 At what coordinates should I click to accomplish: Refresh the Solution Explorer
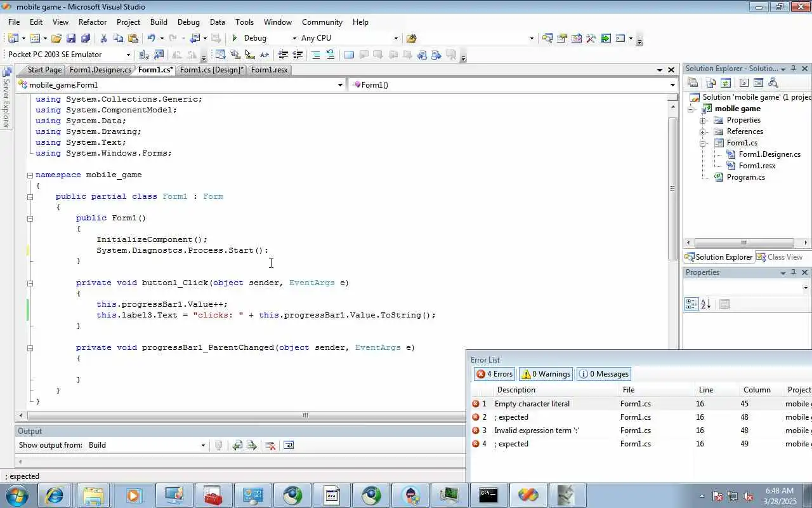click(726, 83)
